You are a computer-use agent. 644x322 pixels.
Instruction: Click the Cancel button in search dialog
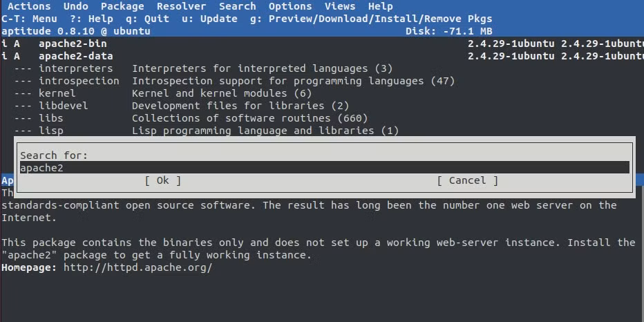(x=467, y=180)
